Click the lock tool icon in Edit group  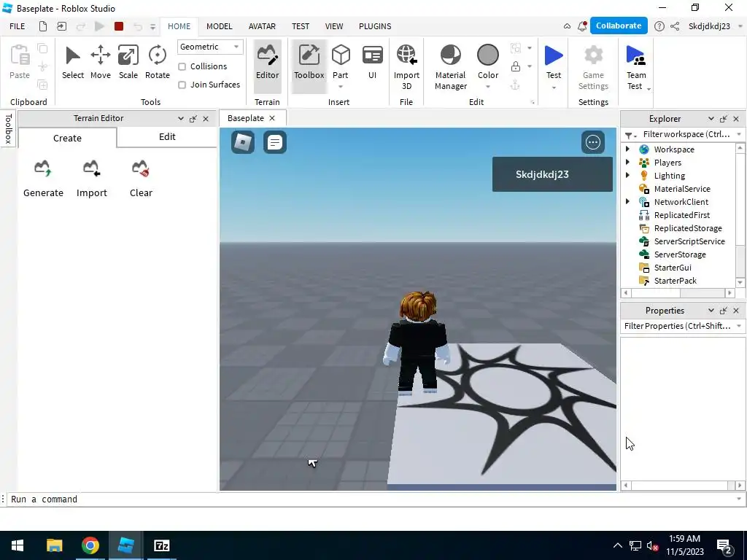[x=516, y=66]
